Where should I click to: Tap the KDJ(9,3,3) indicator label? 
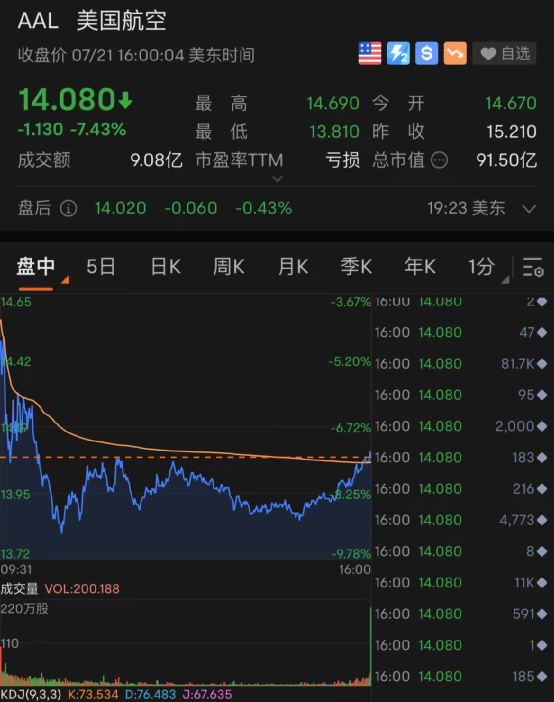click(x=30, y=694)
